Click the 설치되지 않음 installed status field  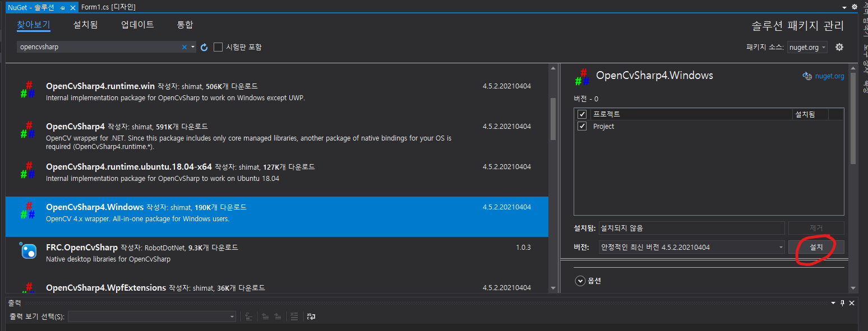[692, 228]
